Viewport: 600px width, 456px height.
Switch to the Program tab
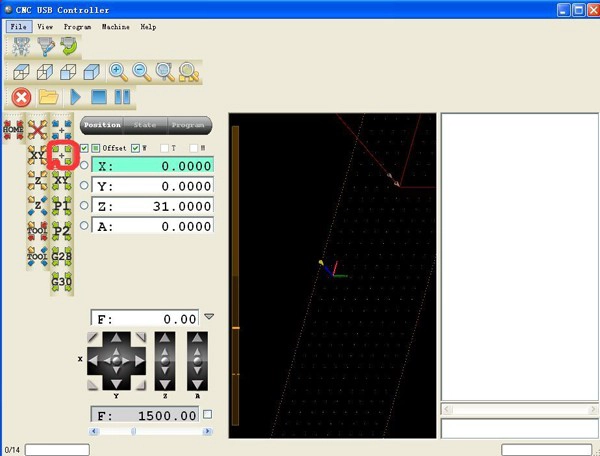(x=188, y=125)
